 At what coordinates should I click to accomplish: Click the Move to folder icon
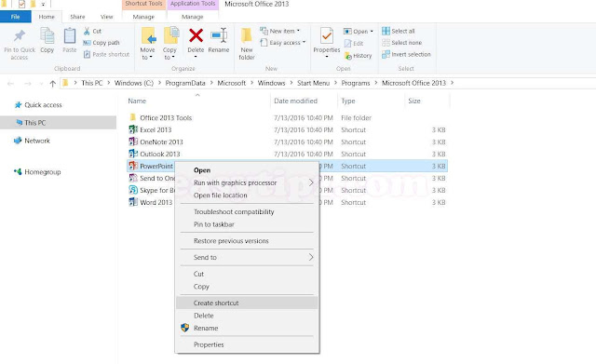tap(148, 36)
